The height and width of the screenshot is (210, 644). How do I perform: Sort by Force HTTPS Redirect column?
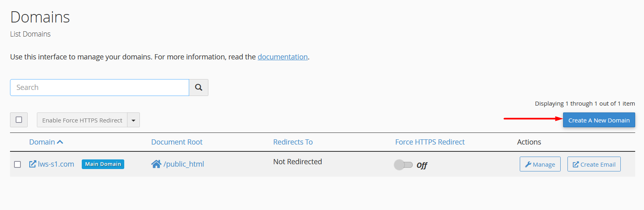(x=430, y=142)
